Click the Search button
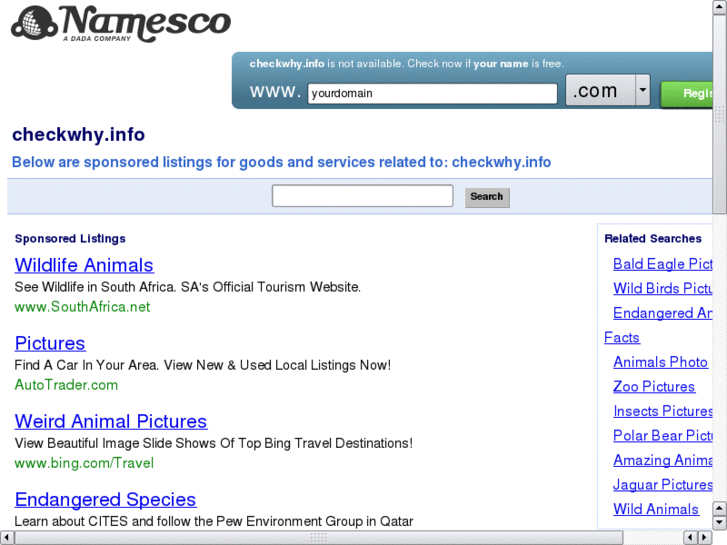 487,197
